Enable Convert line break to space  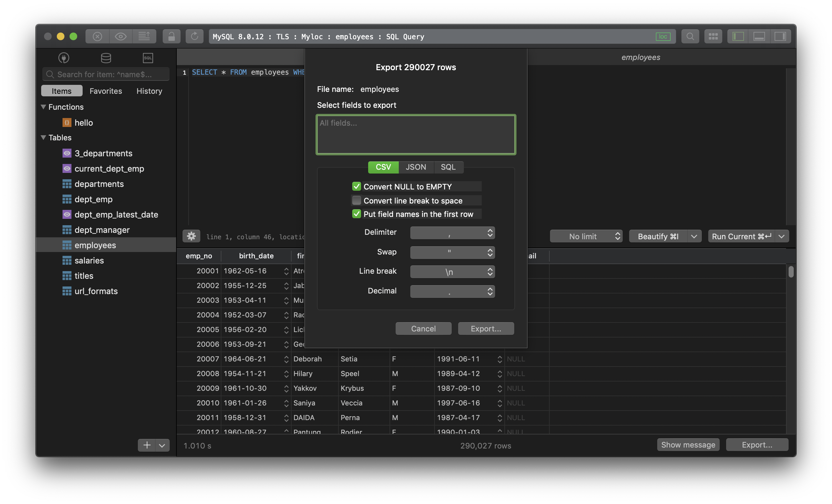click(356, 200)
